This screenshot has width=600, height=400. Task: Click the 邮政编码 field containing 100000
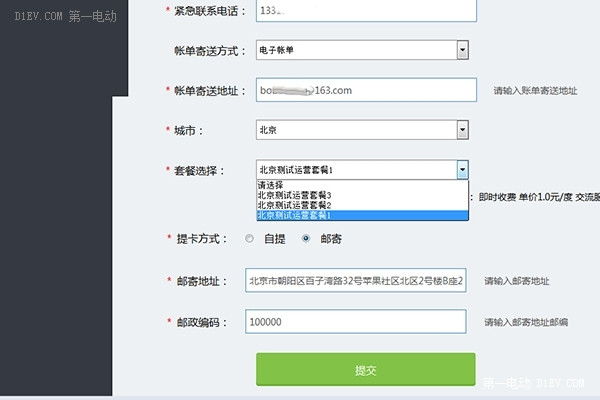pyautogui.click(x=355, y=322)
